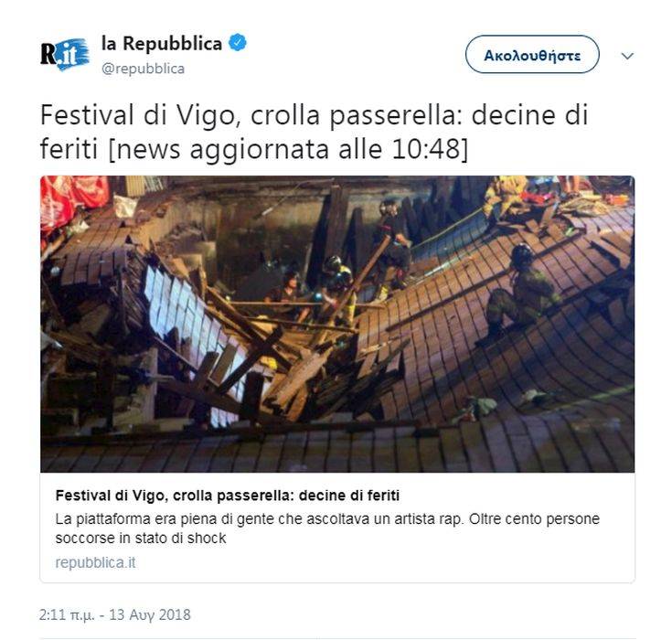Click the blue verified badge icon
This screenshot has width=672, height=640.
pyautogui.click(x=238, y=43)
